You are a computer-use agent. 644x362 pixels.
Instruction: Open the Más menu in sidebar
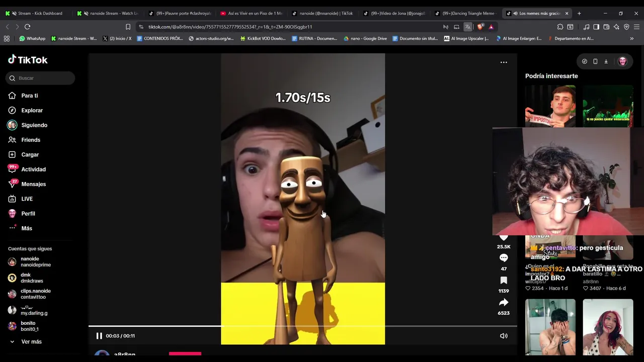(x=26, y=228)
